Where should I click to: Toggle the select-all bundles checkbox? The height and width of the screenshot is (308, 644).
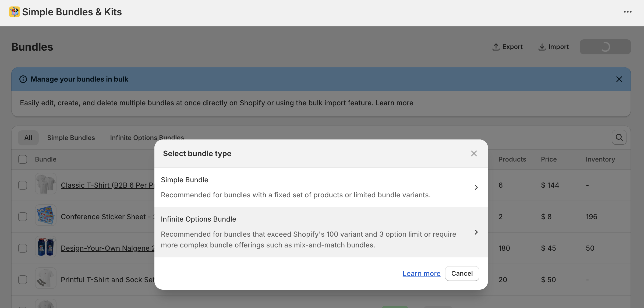pyautogui.click(x=23, y=159)
